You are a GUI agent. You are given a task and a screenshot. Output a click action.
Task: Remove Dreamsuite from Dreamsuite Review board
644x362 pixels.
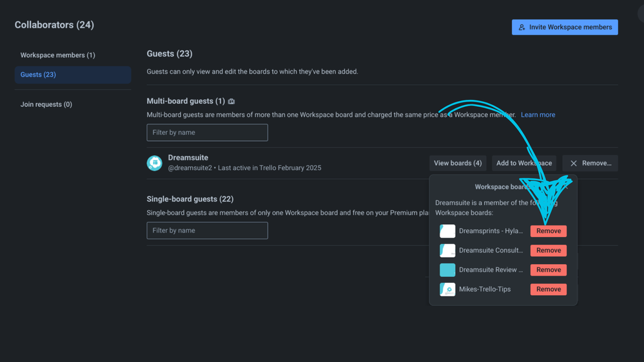click(x=549, y=270)
